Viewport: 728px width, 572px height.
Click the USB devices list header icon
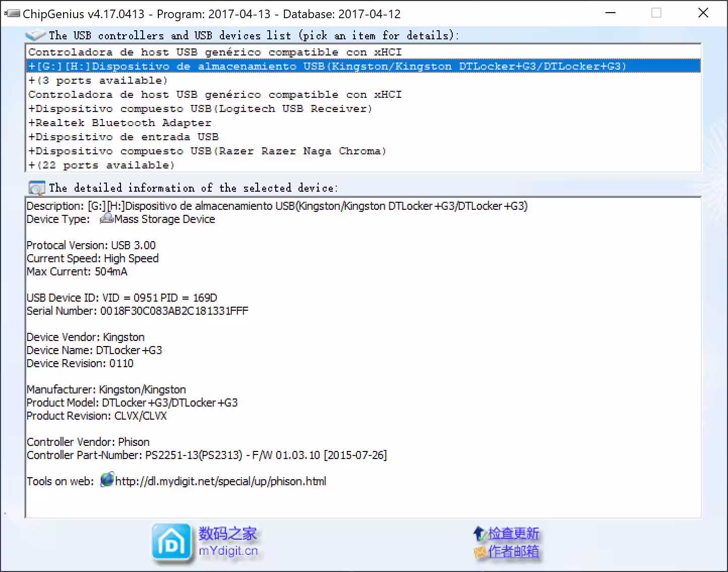tap(35, 35)
